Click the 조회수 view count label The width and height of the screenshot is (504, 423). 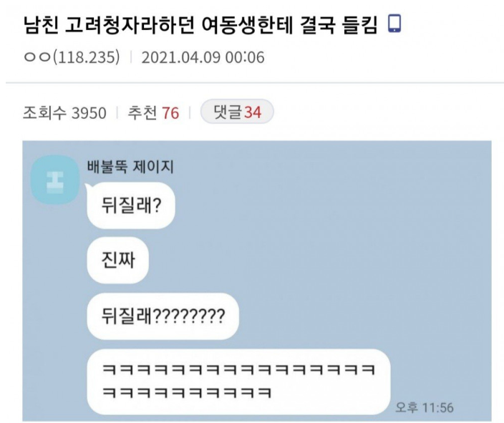click(x=44, y=113)
